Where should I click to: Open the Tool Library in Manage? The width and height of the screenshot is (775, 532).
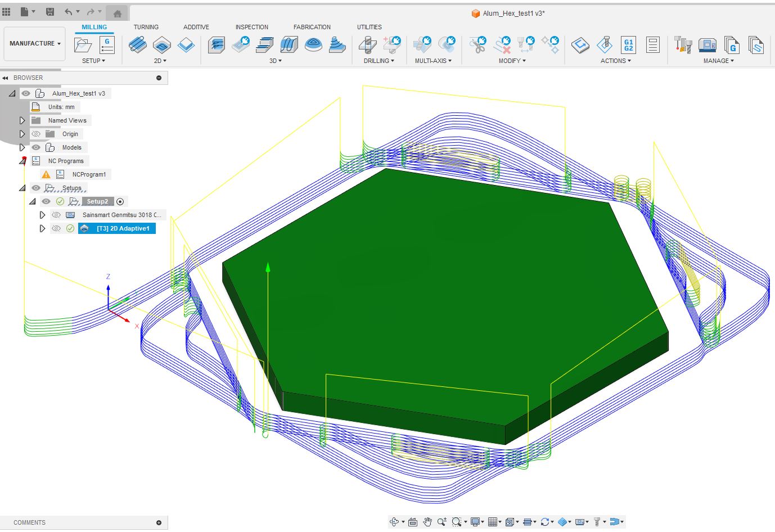point(682,44)
